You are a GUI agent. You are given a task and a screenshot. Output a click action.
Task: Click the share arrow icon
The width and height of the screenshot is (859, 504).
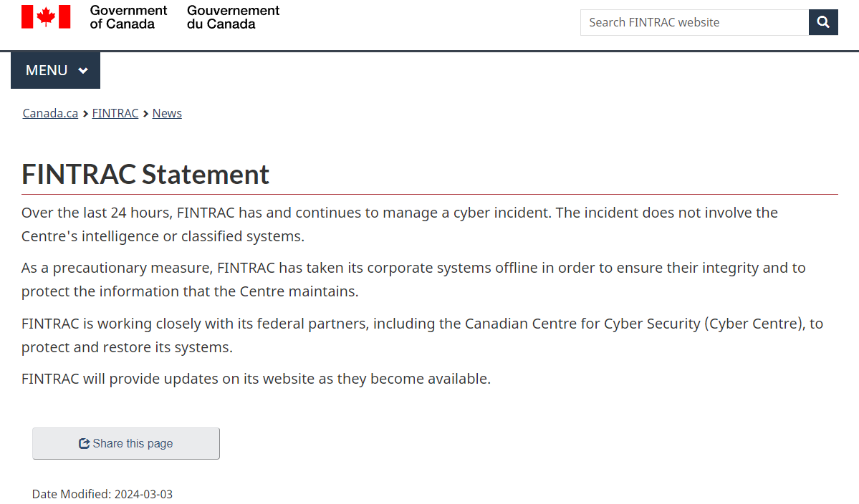click(84, 443)
